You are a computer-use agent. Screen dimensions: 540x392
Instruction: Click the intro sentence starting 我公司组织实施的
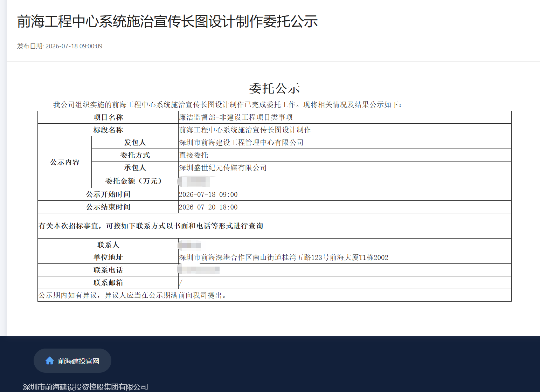coord(228,105)
